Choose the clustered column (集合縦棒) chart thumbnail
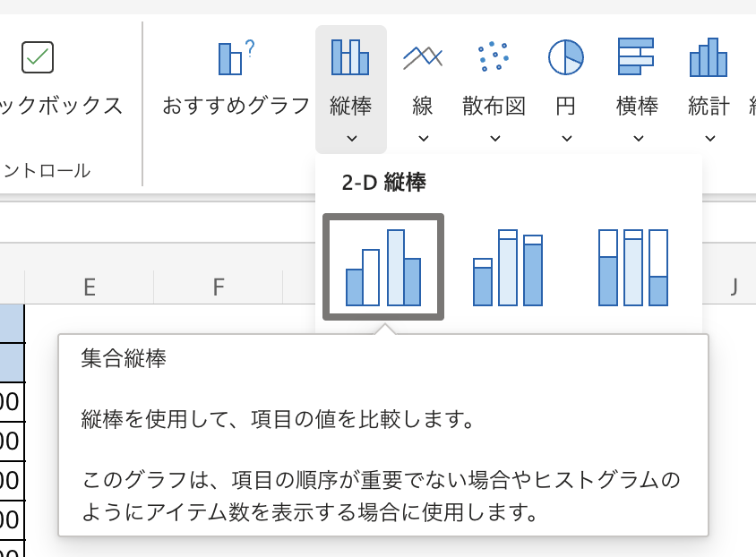 point(383,267)
